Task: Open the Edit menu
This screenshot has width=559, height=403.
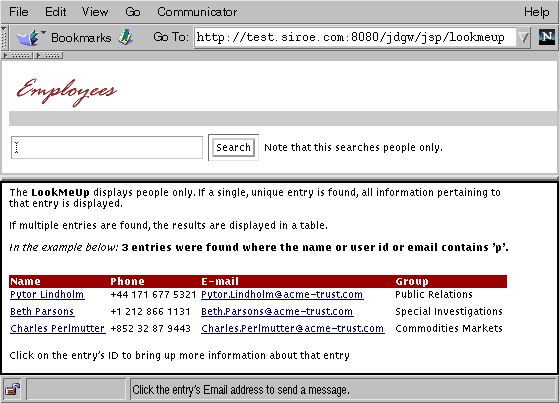Action: [x=55, y=12]
